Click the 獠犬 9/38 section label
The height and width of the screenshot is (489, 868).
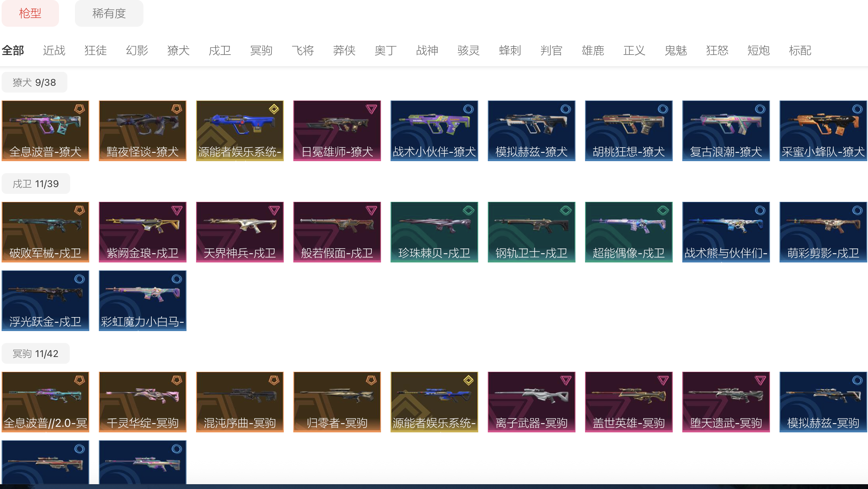(34, 83)
